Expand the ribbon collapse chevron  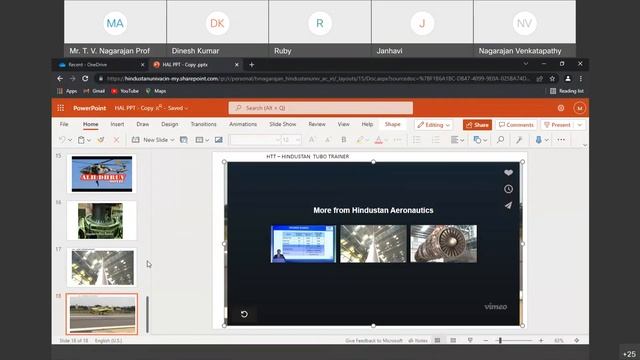coord(585,145)
